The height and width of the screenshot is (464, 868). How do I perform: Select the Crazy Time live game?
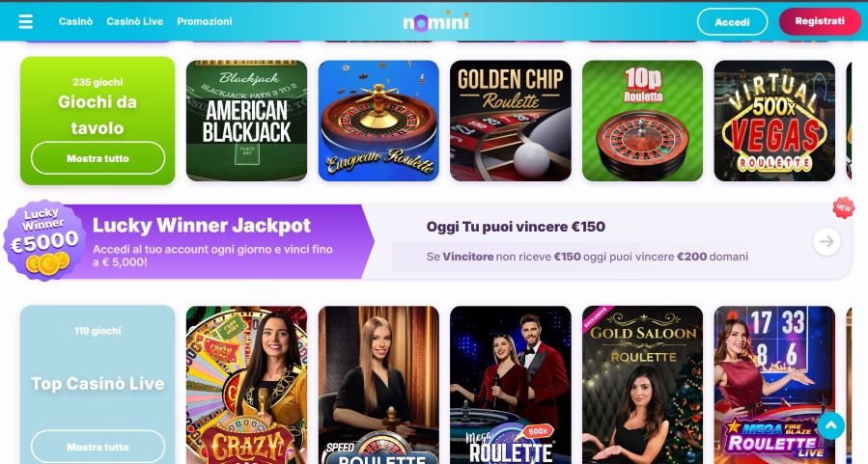[246, 385]
